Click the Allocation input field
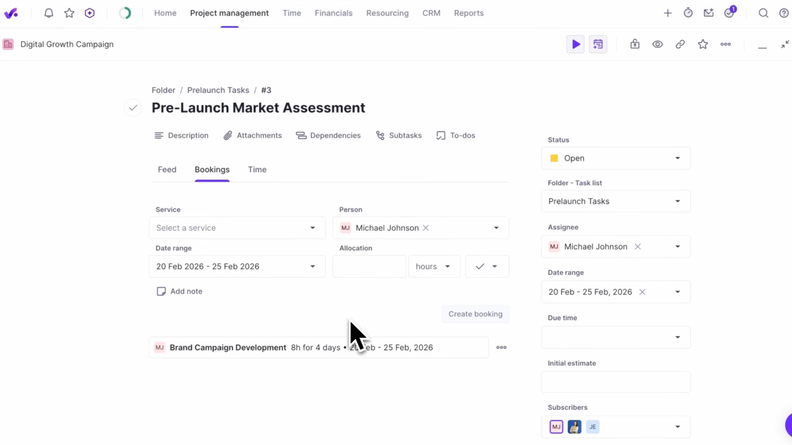Screen dimensions: 792x445 tap(369, 267)
